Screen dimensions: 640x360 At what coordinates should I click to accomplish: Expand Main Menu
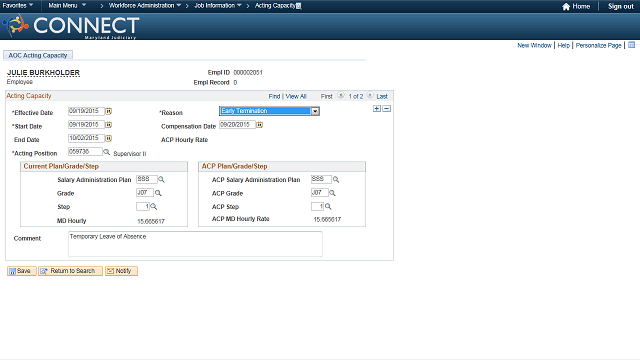click(67, 6)
